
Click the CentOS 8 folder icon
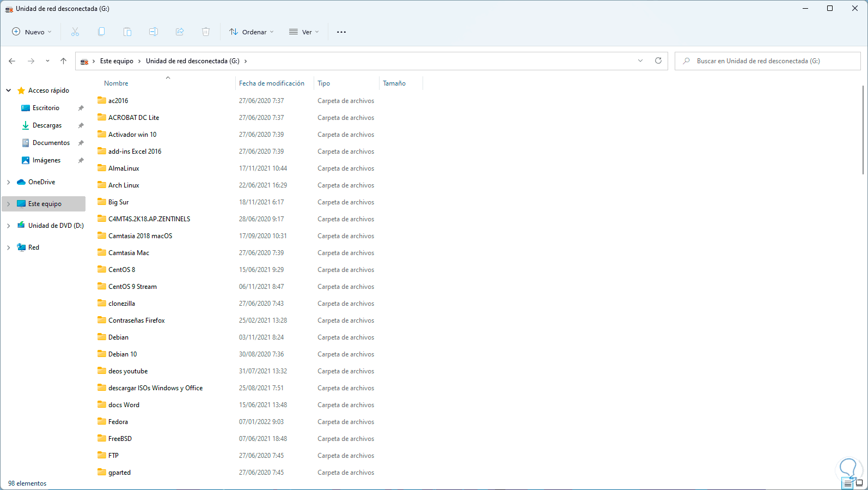tap(102, 269)
